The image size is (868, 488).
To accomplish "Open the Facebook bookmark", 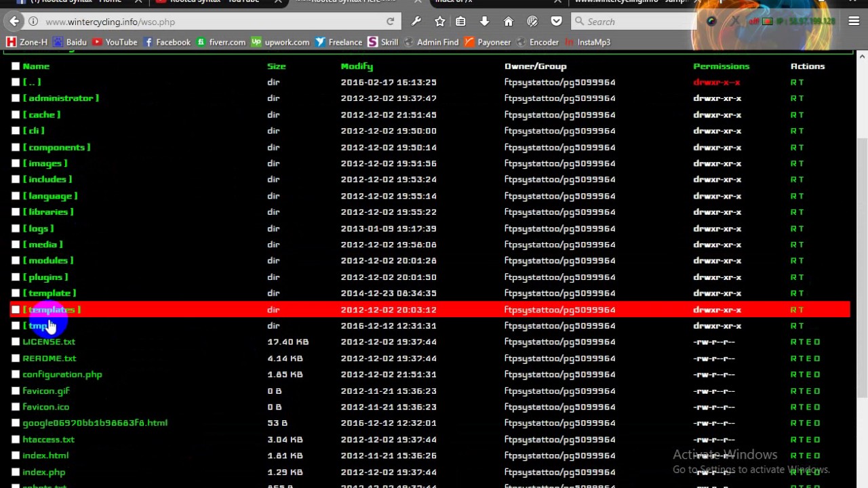I will pos(167,42).
